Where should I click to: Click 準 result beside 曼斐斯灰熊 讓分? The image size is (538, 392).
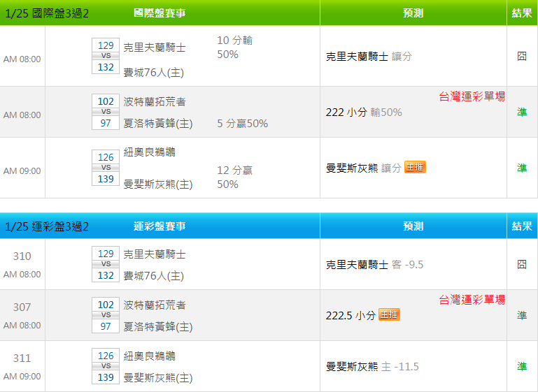[522, 168]
